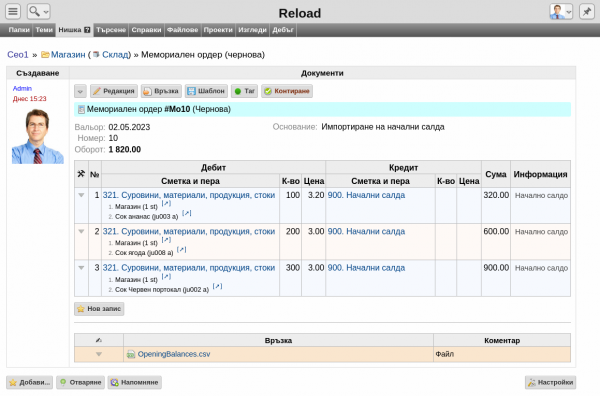The height and width of the screenshot is (396, 600).
Task: Expand row 3 actions triangle
Action: (x=81, y=268)
